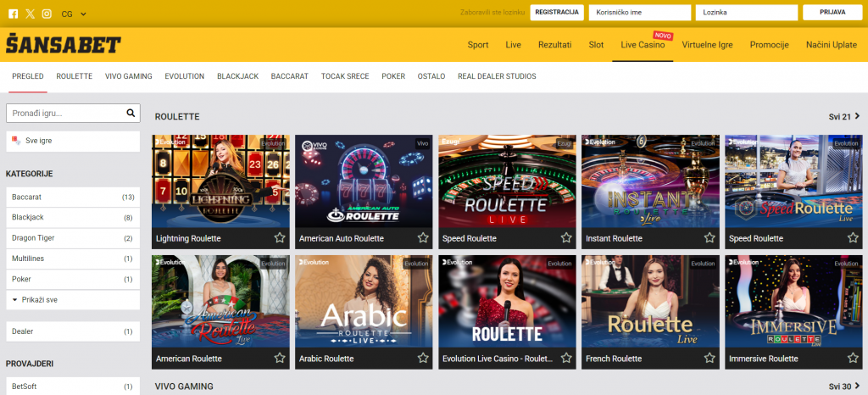Select the OSTALO tab

pyautogui.click(x=431, y=76)
